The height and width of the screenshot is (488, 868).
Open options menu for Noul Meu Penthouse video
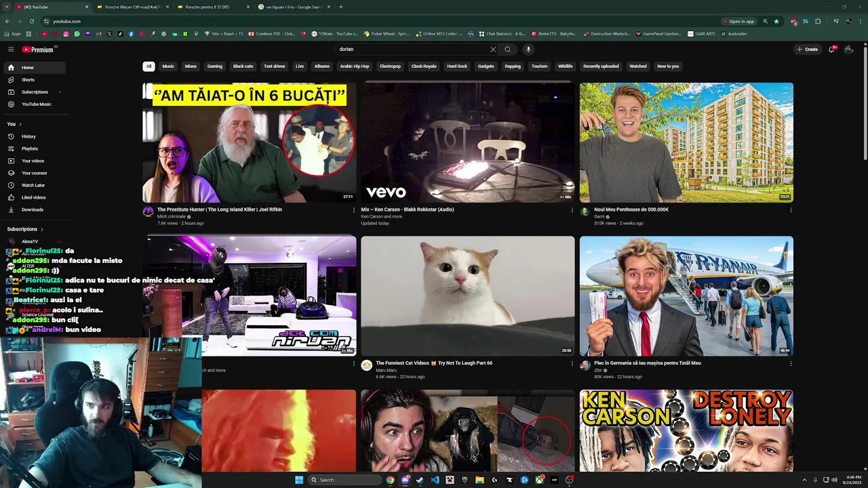click(790, 210)
